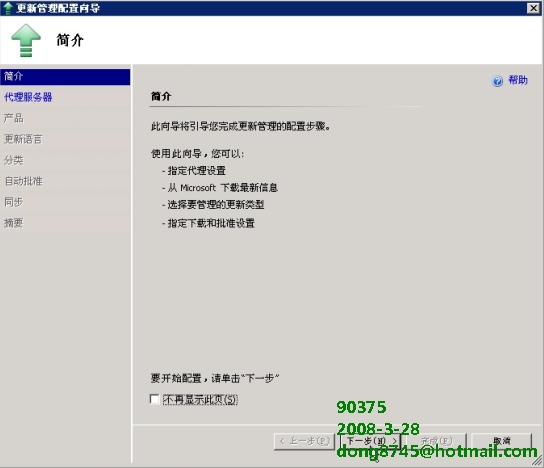Viewport: 544px width, 468px height.
Task: Click the 取消 cancel button
Action: pos(502,441)
